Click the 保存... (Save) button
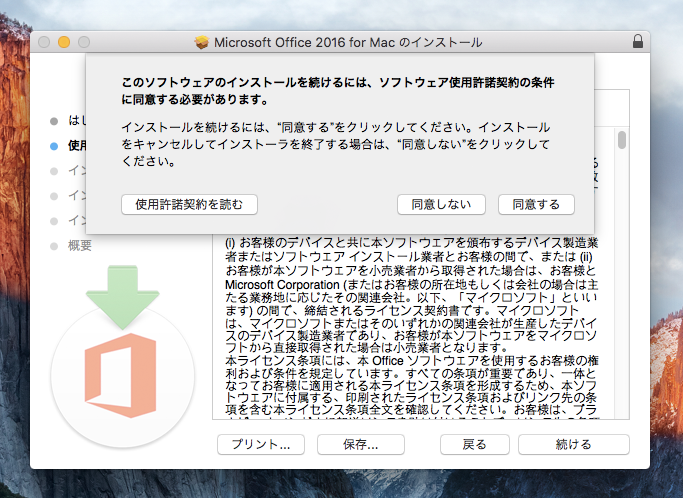Screen dimensions: 683x498 tap(361, 444)
